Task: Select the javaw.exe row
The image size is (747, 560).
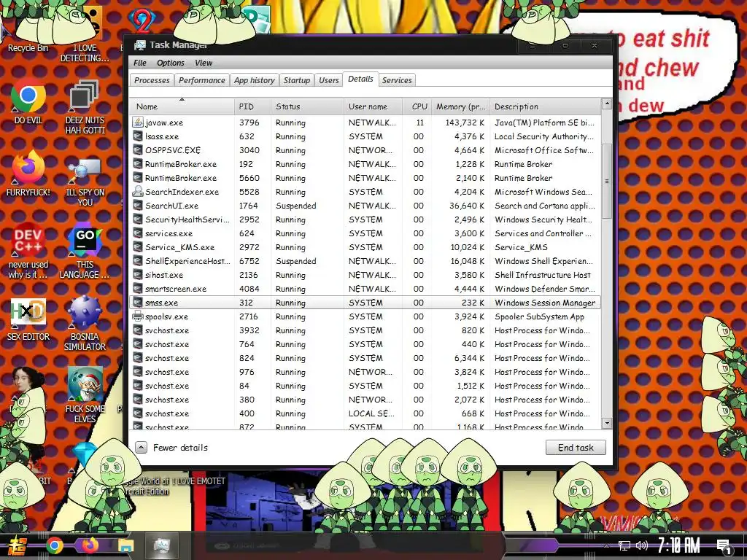Action: [x=365, y=122]
